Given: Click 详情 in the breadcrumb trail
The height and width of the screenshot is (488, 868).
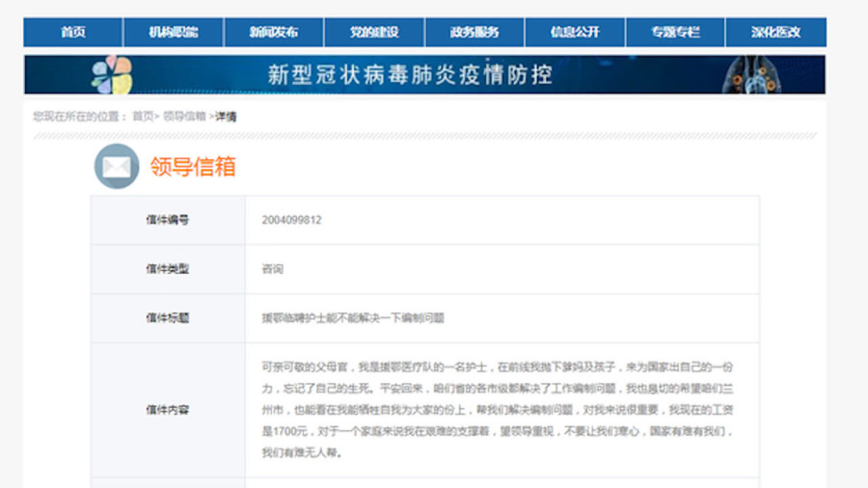Looking at the screenshot, I should 226,117.
